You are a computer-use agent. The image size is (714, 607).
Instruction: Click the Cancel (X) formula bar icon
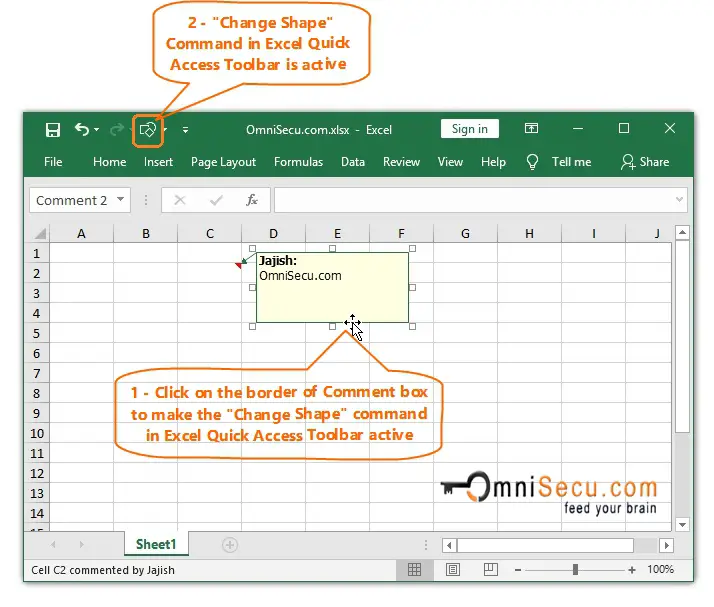tap(180, 200)
